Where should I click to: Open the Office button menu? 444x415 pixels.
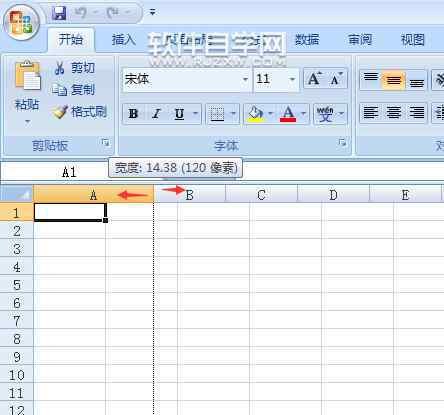[x=22, y=22]
